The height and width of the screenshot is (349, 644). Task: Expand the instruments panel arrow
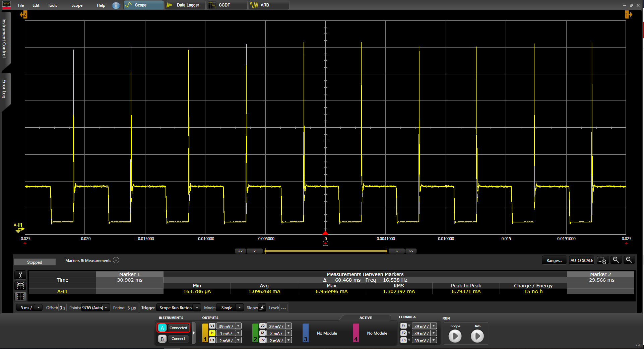click(x=194, y=333)
